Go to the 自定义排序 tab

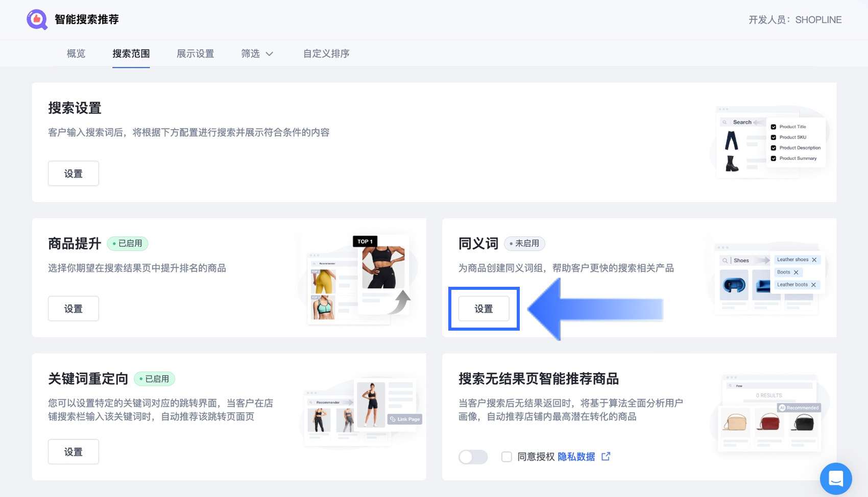[326, 54]
